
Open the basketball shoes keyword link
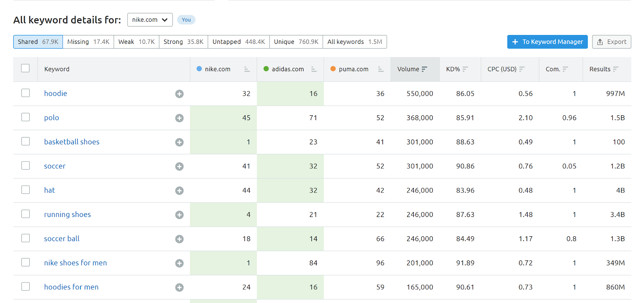[x=72, y=142]
